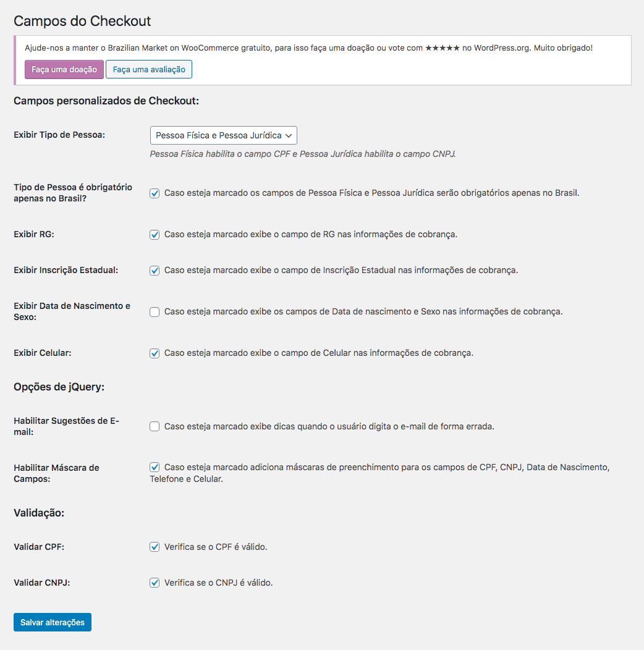This screenshot has height=650, width=644.
Task: Click the Validar CPF description label
Action: pyautogui.click(x=216, y=547)
